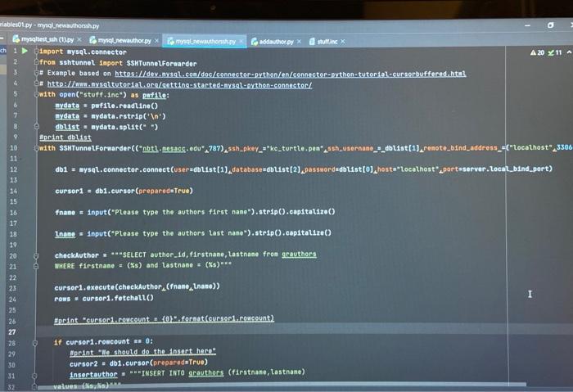573x392 pixels.
Task: Click the file icon on stuff.inc tab
Action: point(312,42)
